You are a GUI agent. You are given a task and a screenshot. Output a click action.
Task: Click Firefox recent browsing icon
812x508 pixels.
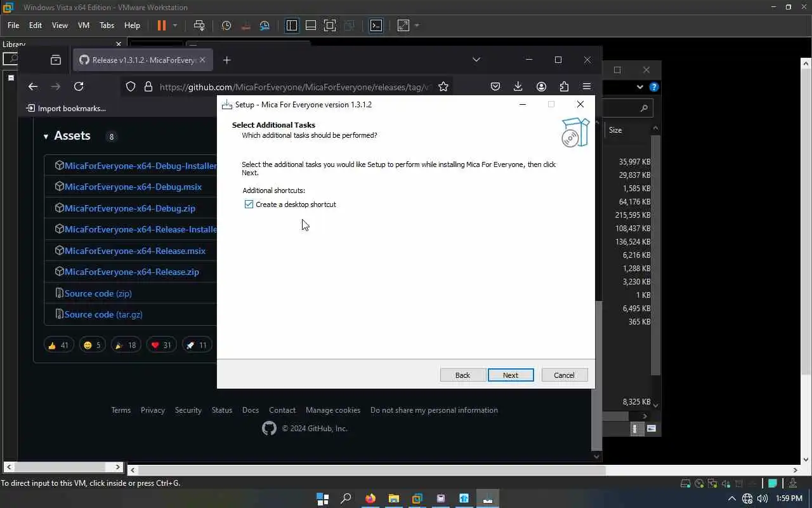(56, 60)
